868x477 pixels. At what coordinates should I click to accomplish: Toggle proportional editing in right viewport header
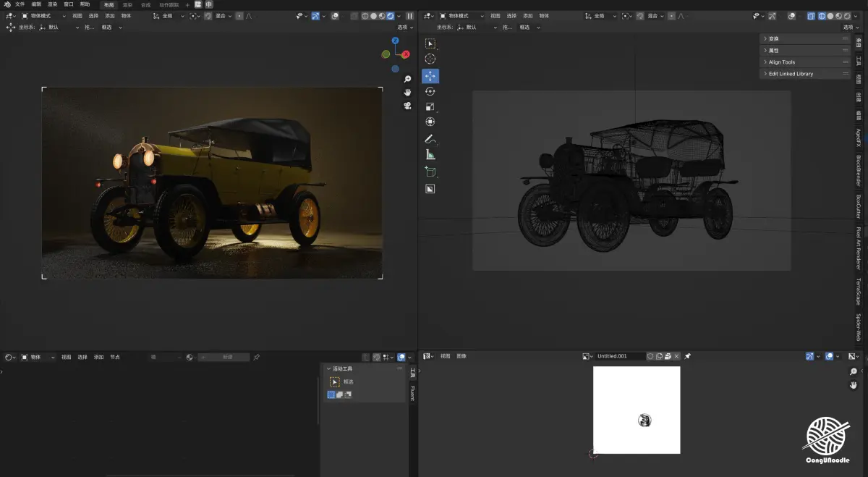pos(671,15)
